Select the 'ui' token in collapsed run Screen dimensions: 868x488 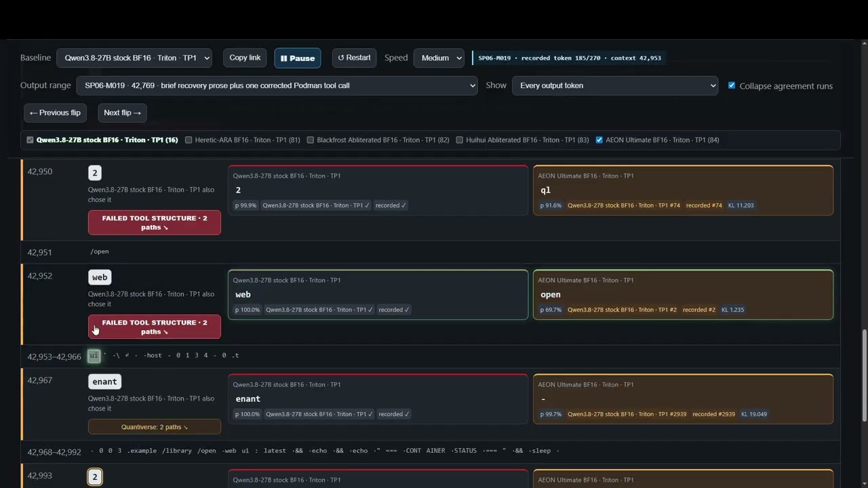click(94, 356)
